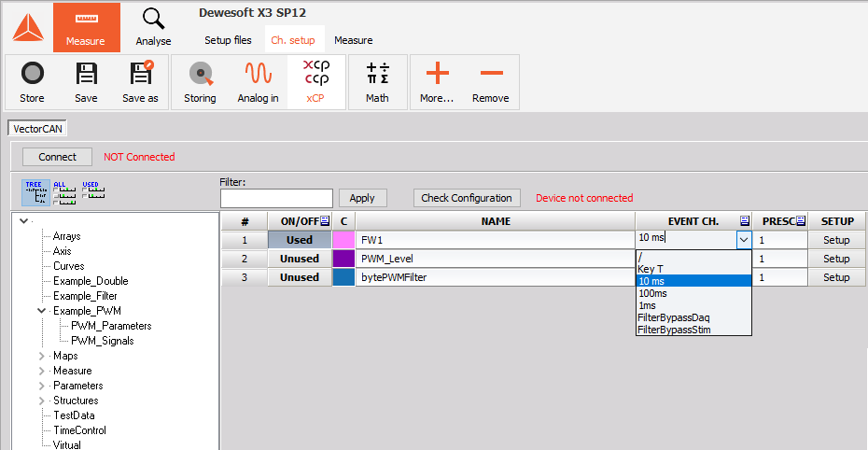This screenshot has width=868, height=450.
Task: Save the current setup
Action: tap(87, 82)
